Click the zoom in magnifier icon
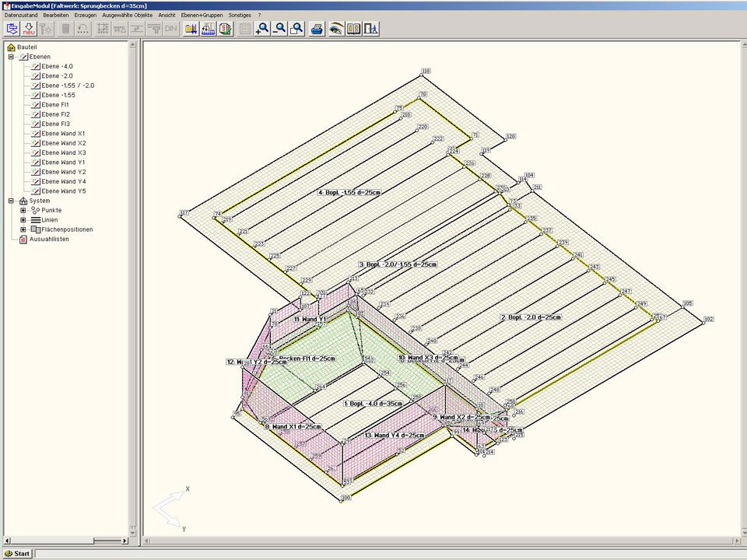Image resolution: width=747 pixels, height=560 pixels. coord(262,29)
